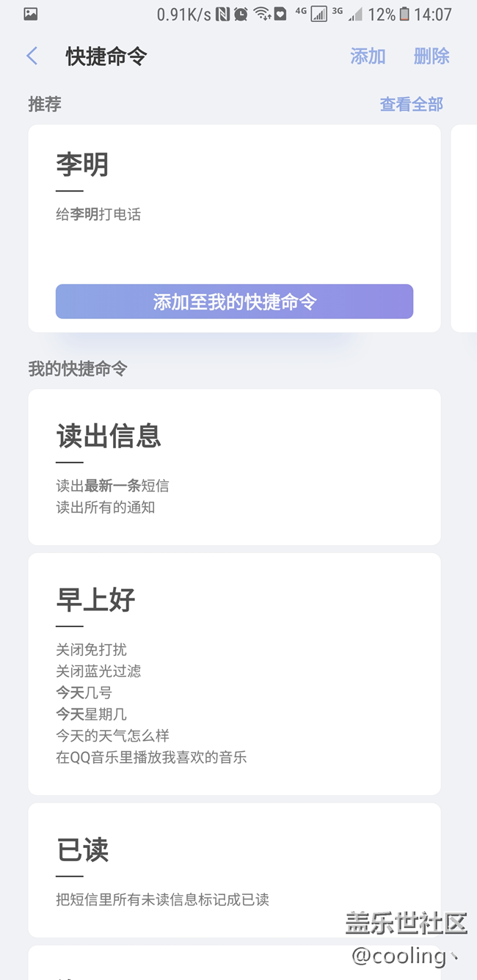Tap the partially visible bottom command card
Screen dimensions: 477x980
(x=234, y=963)
